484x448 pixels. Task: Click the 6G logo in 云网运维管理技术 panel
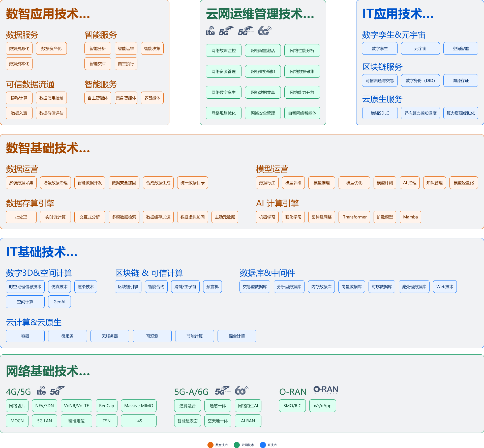point(265,31)
